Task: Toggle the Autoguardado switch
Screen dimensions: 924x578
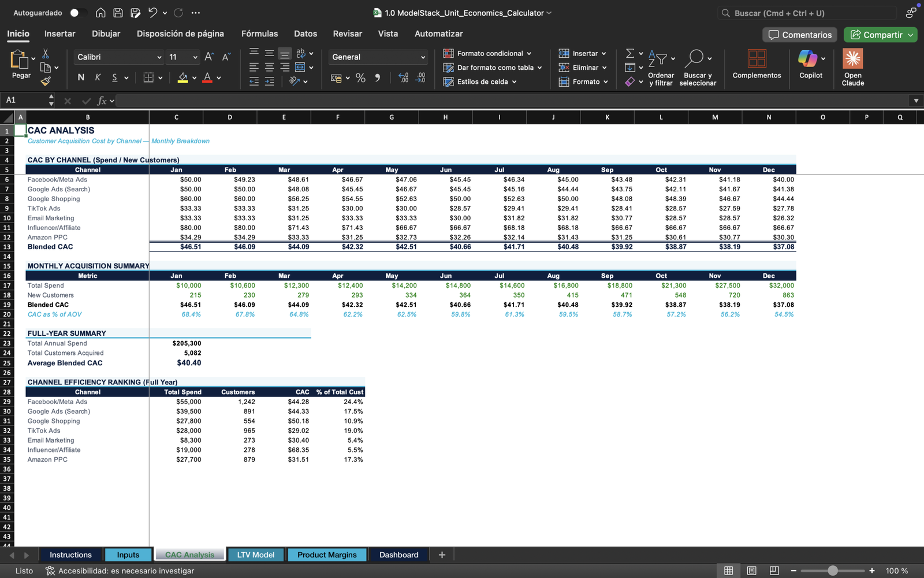Action: tap(78, 13)
